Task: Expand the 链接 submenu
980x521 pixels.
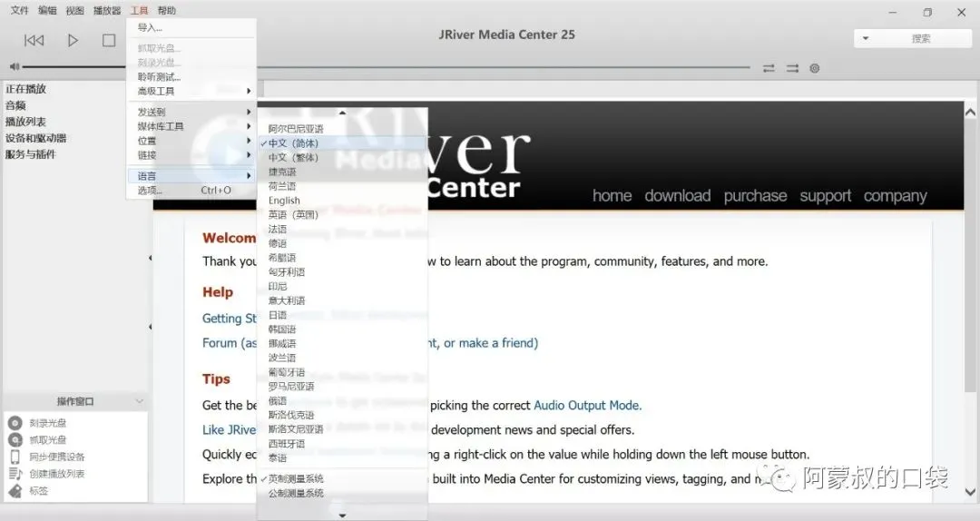Action: [x=191, y=155]
